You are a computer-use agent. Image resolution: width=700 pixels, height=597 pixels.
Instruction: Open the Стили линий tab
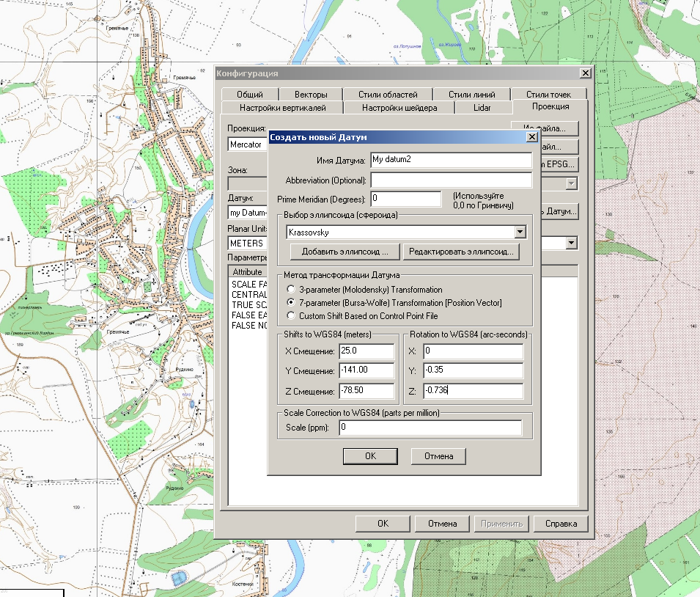(471, 95)
